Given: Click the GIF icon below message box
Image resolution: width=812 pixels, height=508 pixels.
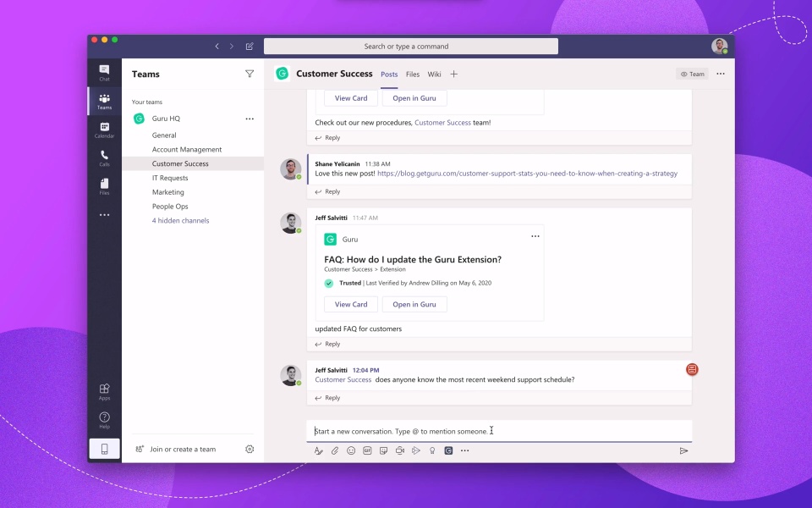Looking at the screenshot, I should (x=367, y=450).
